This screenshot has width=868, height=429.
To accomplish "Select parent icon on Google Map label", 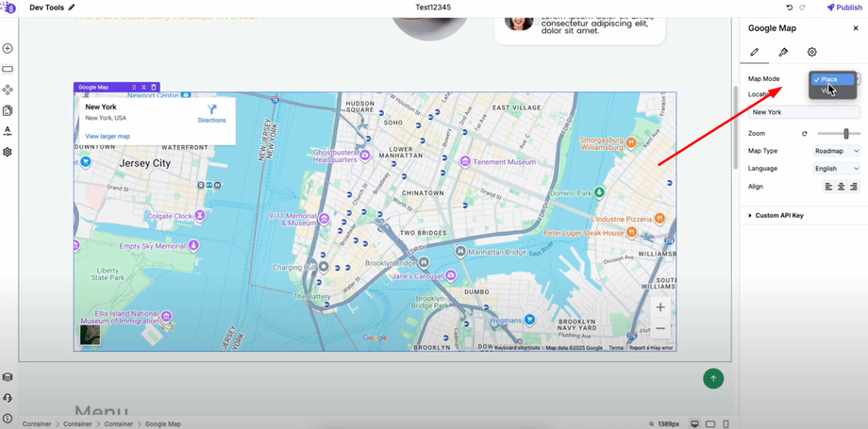I will pos(143,87).
